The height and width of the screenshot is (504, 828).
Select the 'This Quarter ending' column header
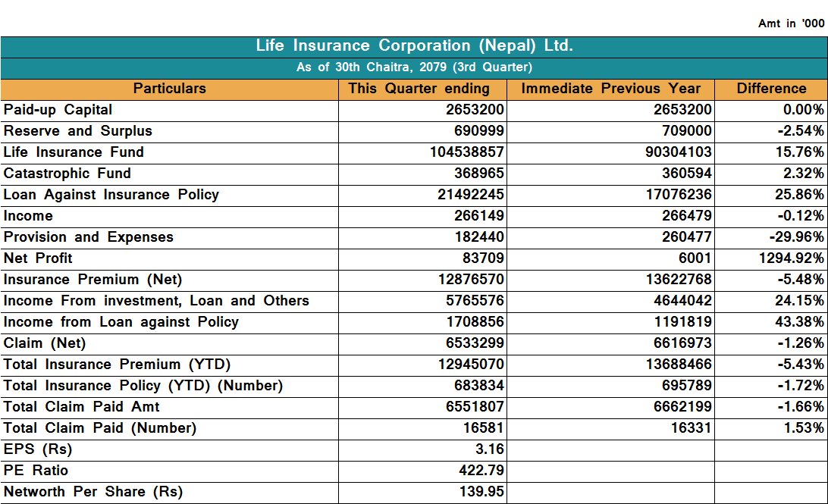[419, 89]
